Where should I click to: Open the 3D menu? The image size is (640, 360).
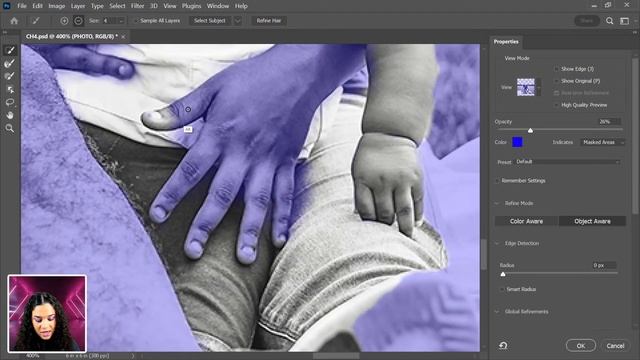[153, 6]
